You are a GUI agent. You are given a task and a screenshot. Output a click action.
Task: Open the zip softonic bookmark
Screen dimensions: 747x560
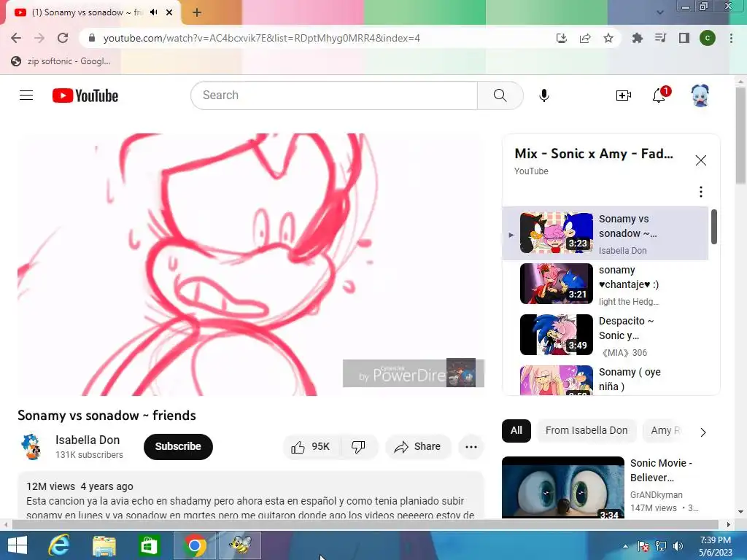pyautogui.click(x=61, y=61)
